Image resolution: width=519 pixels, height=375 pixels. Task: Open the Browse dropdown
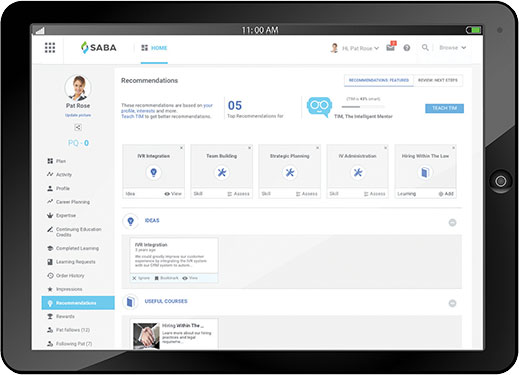452,48
